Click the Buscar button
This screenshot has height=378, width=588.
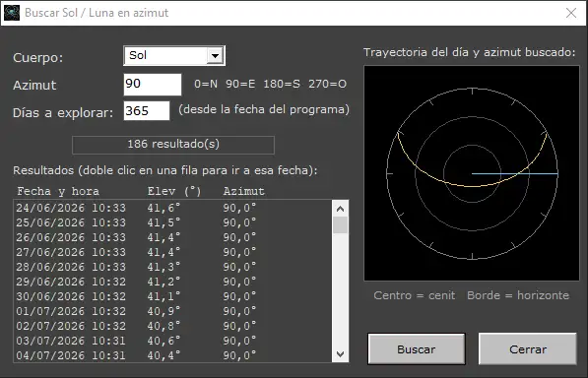pyautogui.click(x=417, y=349)
